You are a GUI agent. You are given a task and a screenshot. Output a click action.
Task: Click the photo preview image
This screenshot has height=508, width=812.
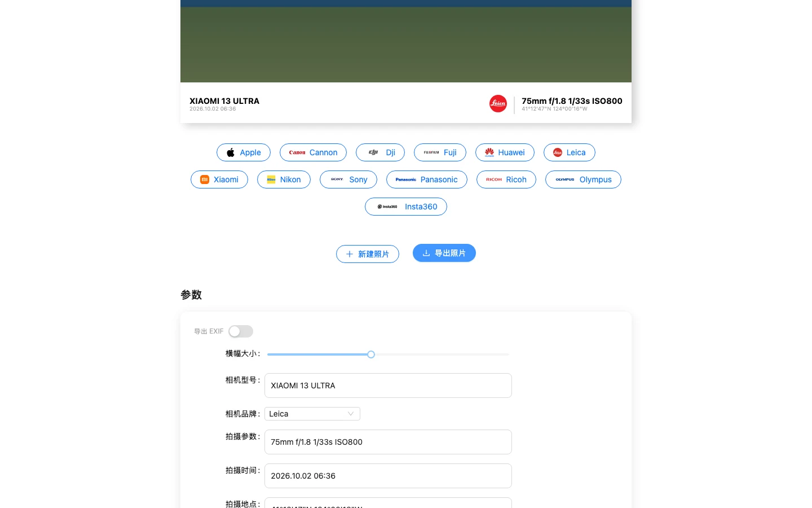(x=406, y=41)
